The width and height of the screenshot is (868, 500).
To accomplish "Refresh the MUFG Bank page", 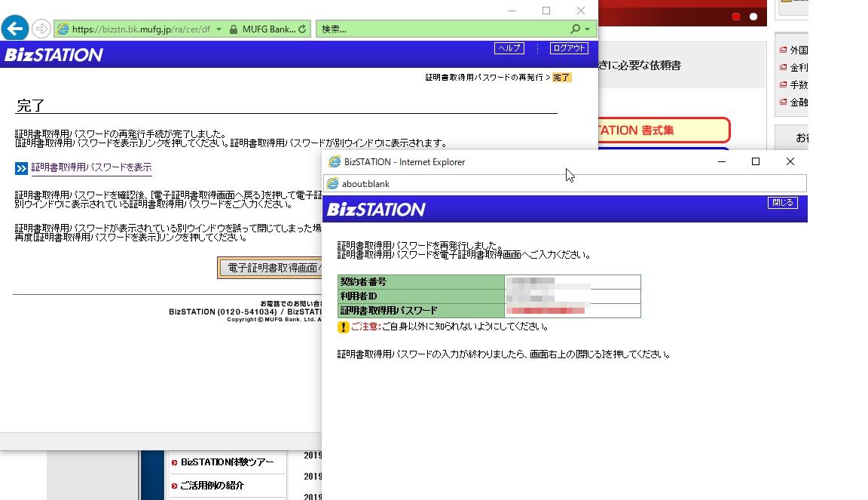I will (302, 29).
